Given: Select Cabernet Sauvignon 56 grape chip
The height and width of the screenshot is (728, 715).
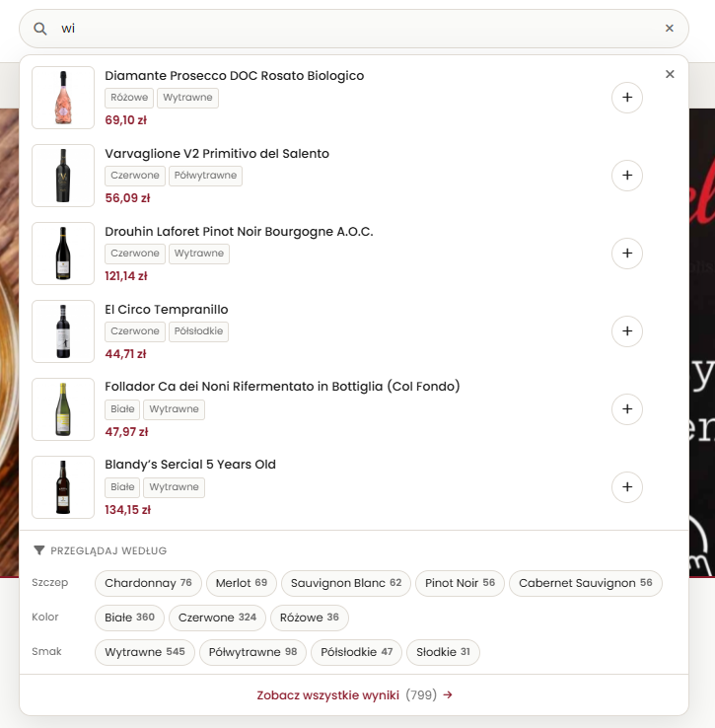Looking at the screenshot, I should [x=586, y=583].
